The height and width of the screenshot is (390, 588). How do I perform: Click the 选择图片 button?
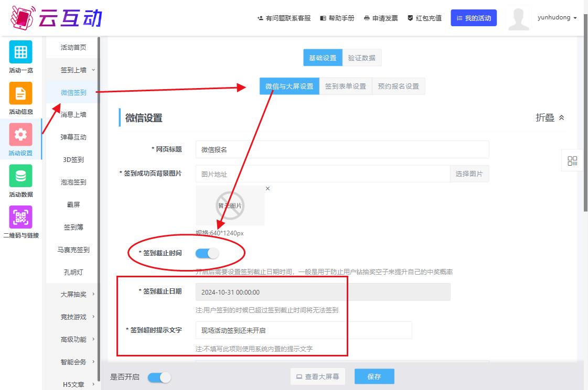point(469,174)
